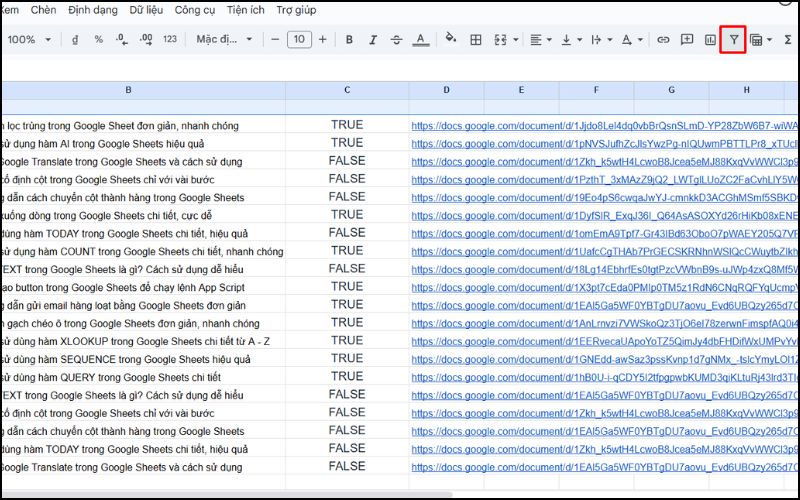Click the insert link icon
800x500 pixels.
663,40
